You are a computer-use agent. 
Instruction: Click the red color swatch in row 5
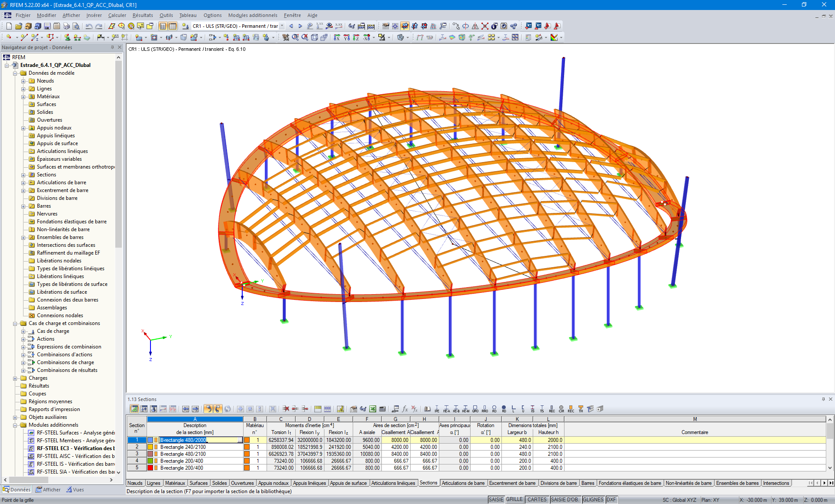pyautogui.click(x=150, y=468)
